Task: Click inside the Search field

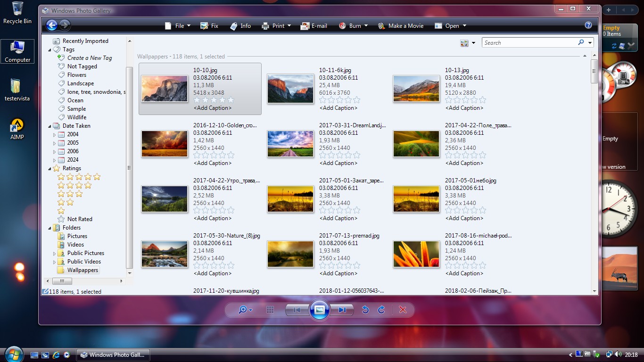Action: pos(528,43)
